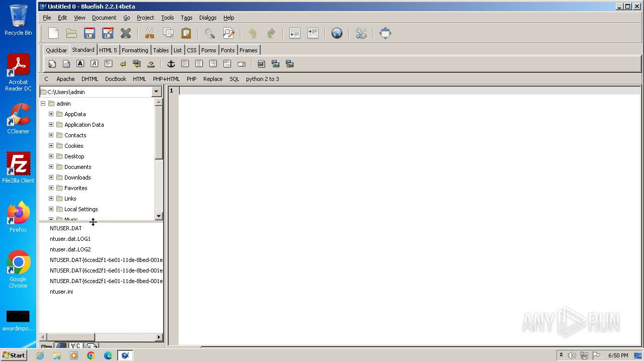Switch to the HTML 5 tab
The height and width of the screenshot is (362, 644).
pos(108,50)
